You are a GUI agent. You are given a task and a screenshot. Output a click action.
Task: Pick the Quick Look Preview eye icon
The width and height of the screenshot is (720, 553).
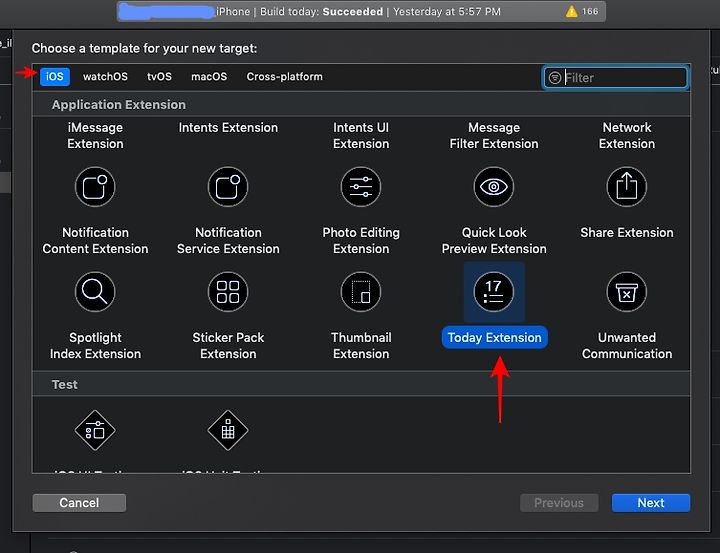click(x=494, y=187)
